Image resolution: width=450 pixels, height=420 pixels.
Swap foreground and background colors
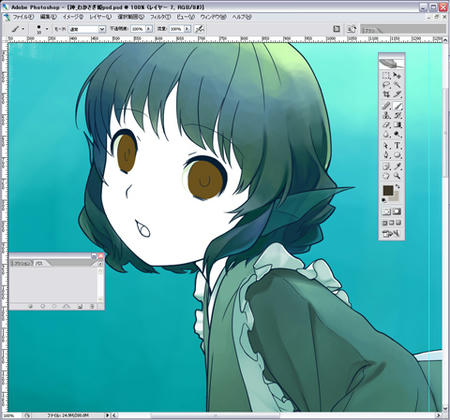point(398,187)
